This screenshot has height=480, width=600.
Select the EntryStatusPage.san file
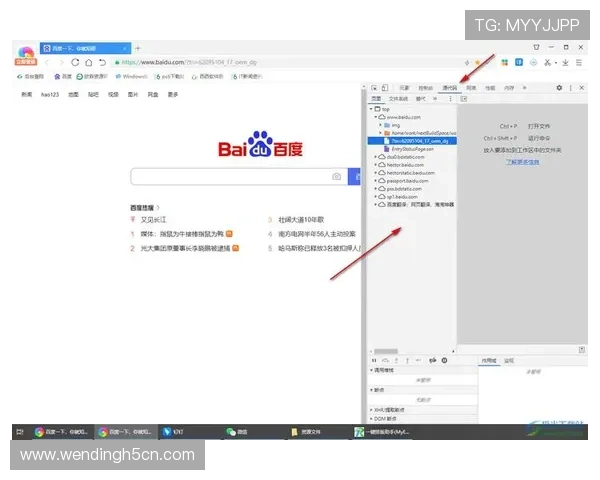pos(412,149)
